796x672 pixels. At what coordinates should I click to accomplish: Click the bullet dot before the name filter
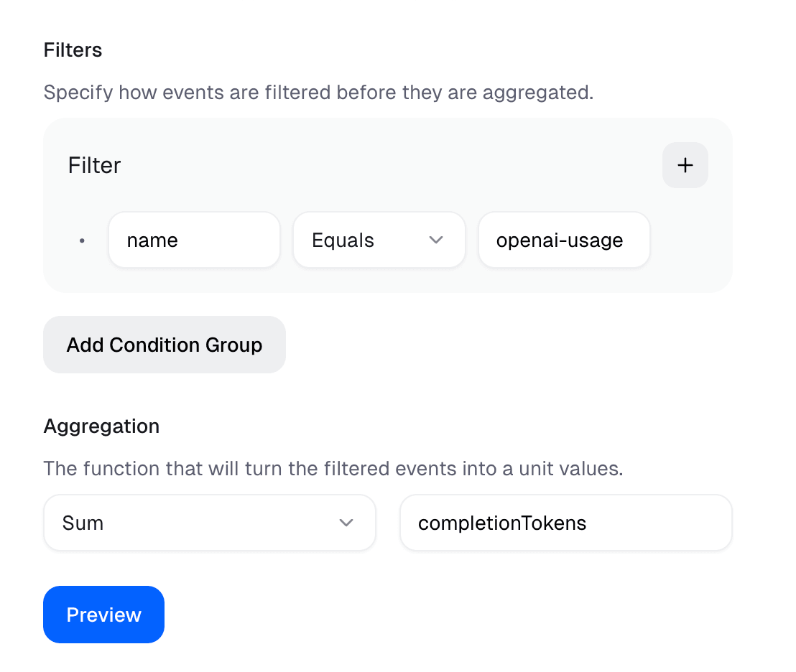pyautogui.click(x=82, y=241)
